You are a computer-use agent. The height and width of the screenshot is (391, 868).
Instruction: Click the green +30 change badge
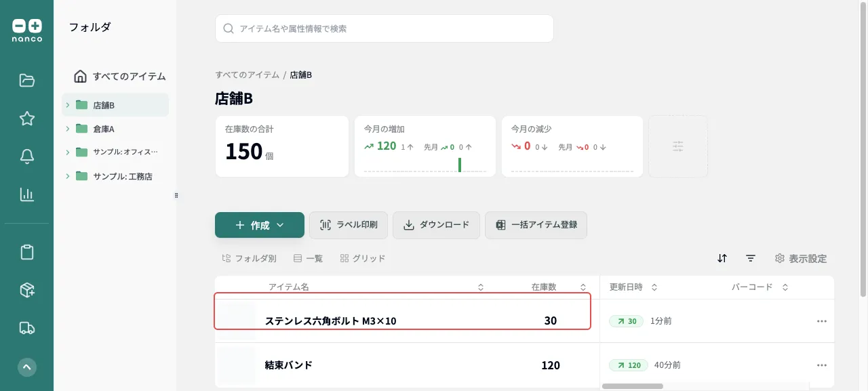coord(626,321)
